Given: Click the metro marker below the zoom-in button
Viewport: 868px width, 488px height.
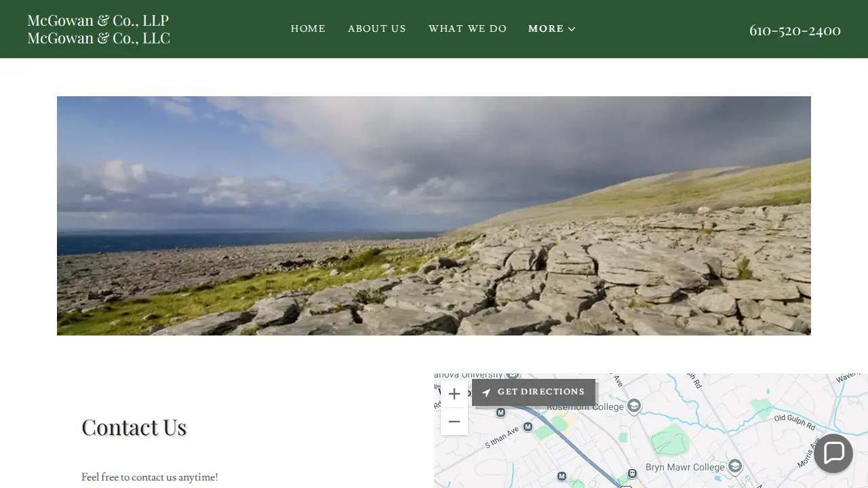Looking at the screenshot, I should 500,412.
